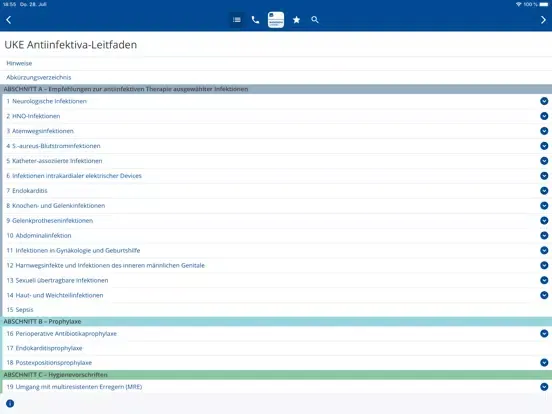Viewport: 552px width, 414px height.
Task: Select the ABSCHNITT B – Prophylaxe header
Action: tap(276, 321)
